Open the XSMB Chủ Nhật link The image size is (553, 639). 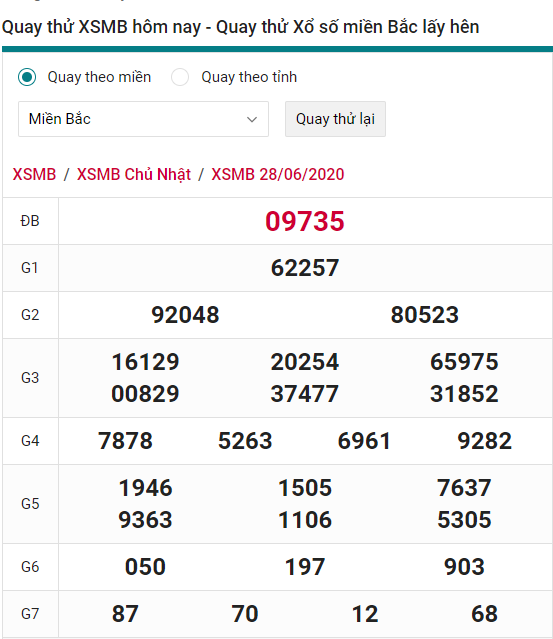(x=134, y=174)
